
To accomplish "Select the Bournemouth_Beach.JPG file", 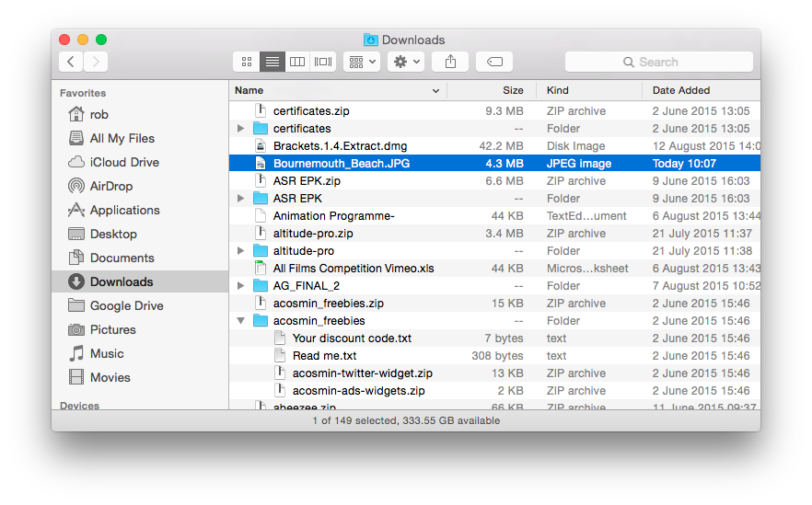I will tap(494, 164).
